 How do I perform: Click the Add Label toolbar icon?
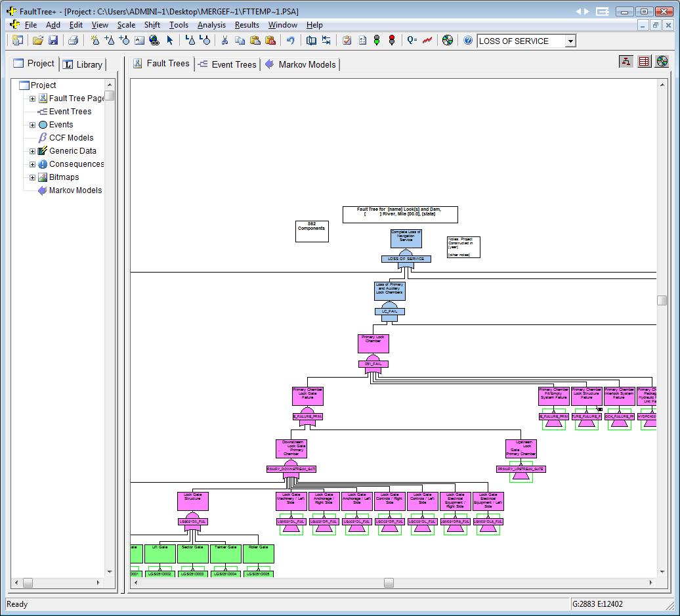pos(139,40)
